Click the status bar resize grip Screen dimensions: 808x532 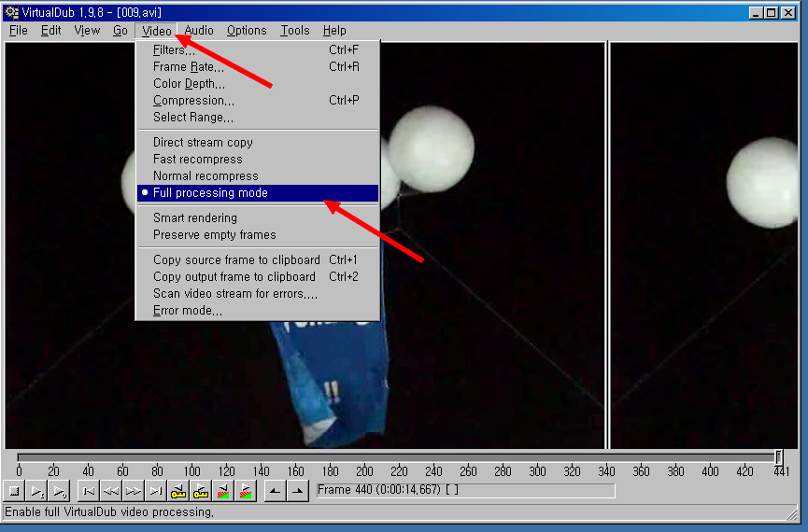pos(791,512)
